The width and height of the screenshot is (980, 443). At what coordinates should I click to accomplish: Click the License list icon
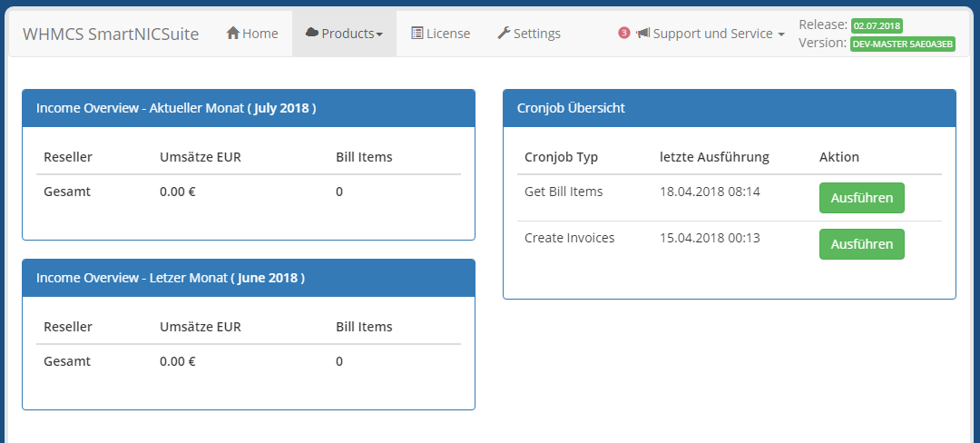point(416,33)
